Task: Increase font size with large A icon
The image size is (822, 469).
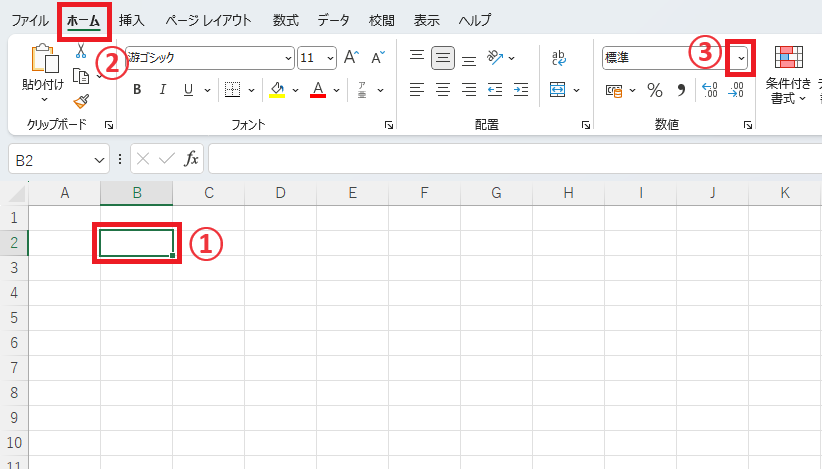Action: tap(351, 57)
